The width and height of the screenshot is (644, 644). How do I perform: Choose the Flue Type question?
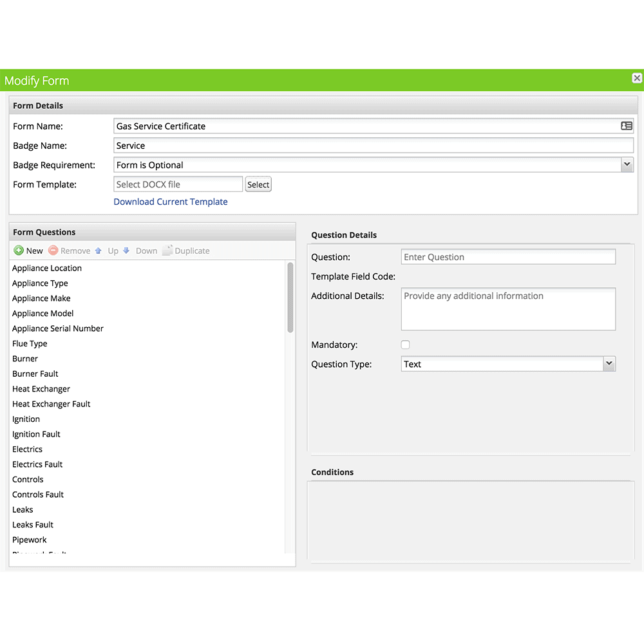[x=30, y=343]
